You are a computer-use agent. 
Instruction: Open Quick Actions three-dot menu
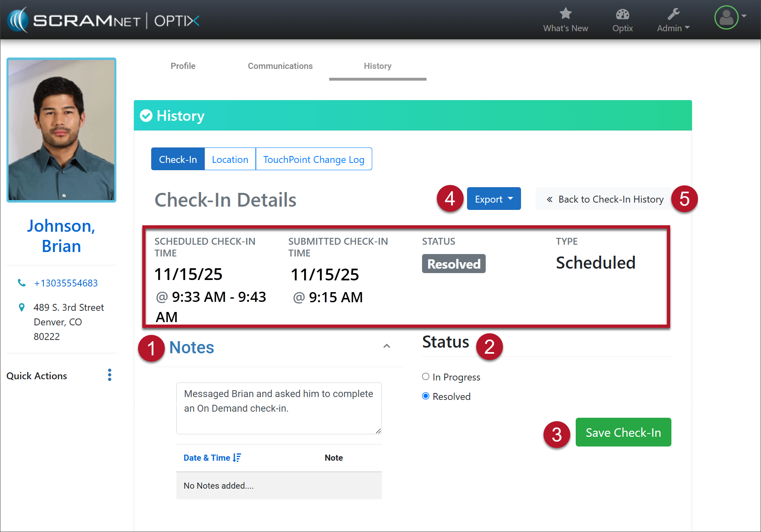click(x=109, y=375)
